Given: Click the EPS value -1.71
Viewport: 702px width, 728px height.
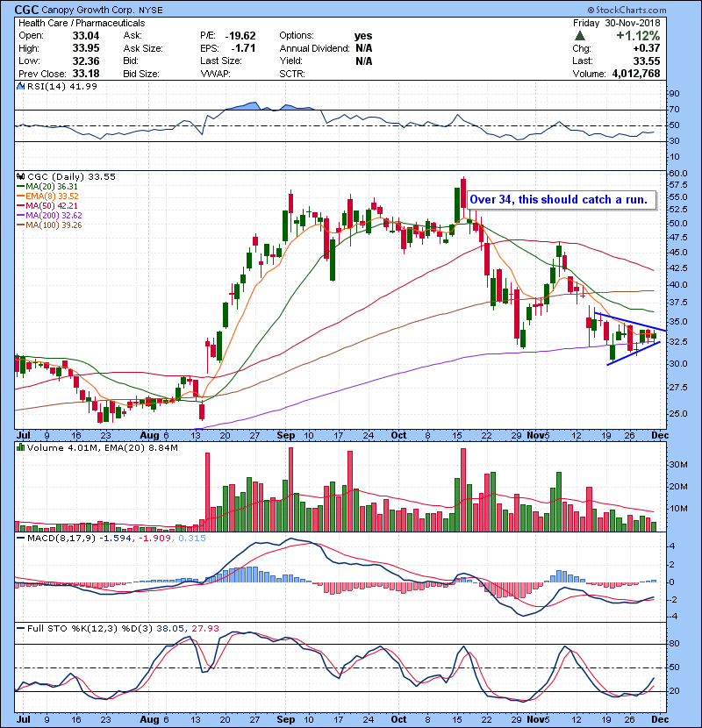Looking at the screenshot, I should coord(243,48).
